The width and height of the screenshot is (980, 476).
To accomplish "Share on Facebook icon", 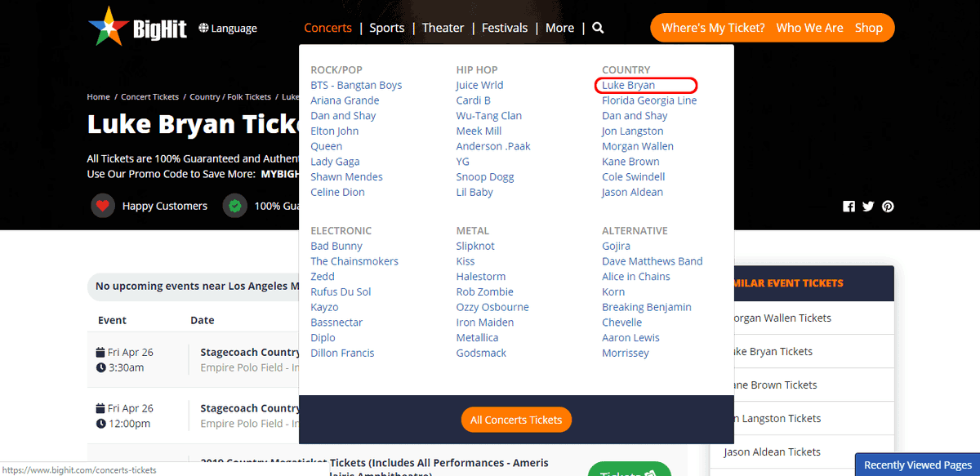I will 849,207.
